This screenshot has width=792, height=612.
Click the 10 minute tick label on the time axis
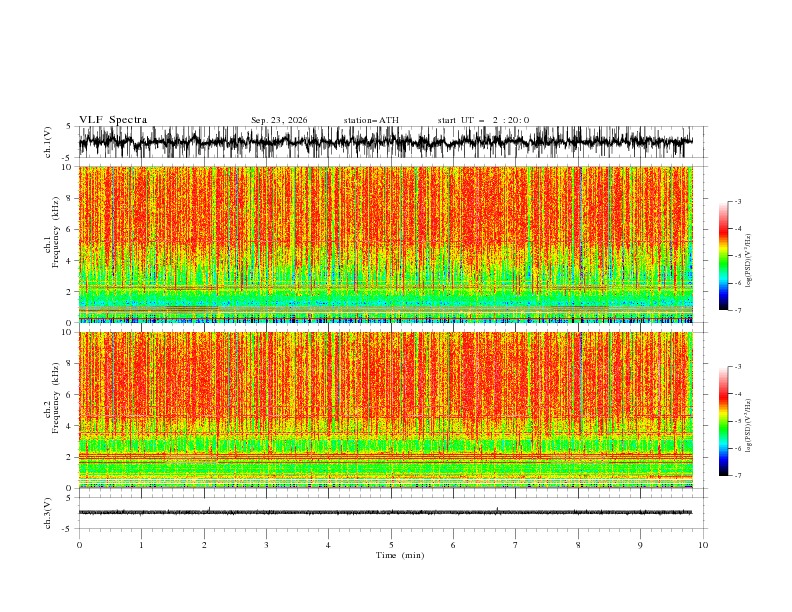coord(703,545)
